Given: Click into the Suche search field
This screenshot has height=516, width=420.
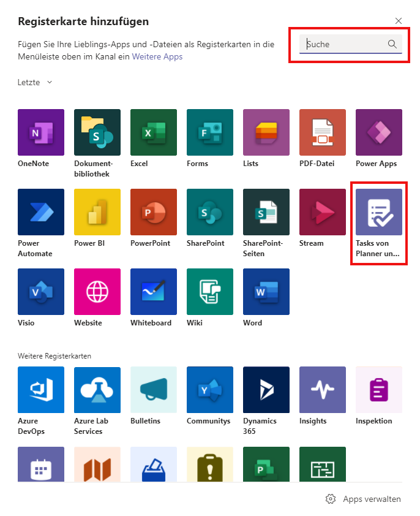Looking at the screenshot, I should pyautogui.click(x=351, y=44).
